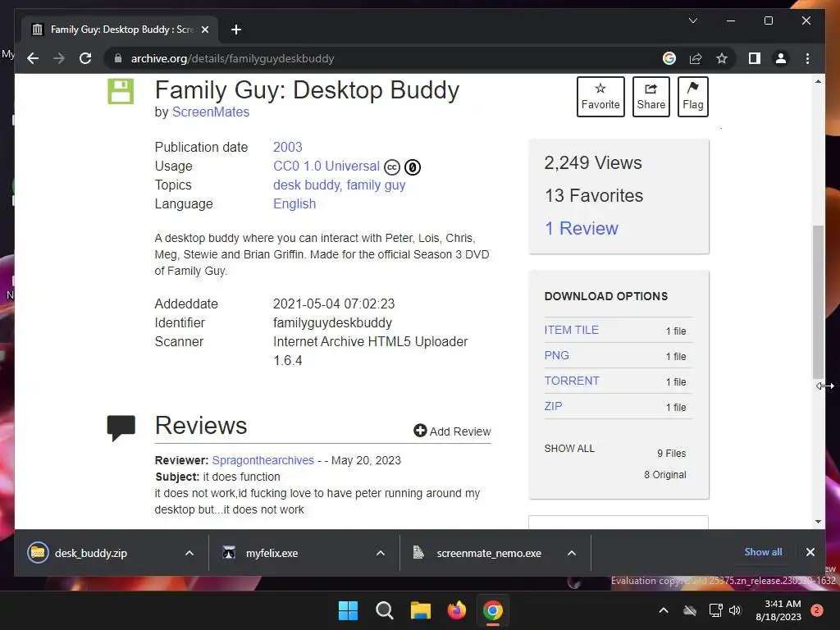This screenshot has width=840, height=630.
Task: Open the Chrome profile icon
Action: pos(781,58)
